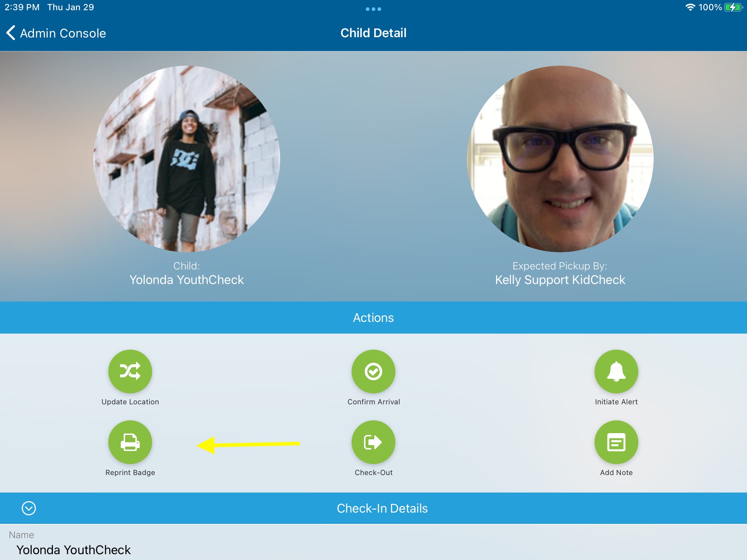This screenshot has width=747, height=560.
Task: Open the Add Note icon
Action: coord(616,442)
